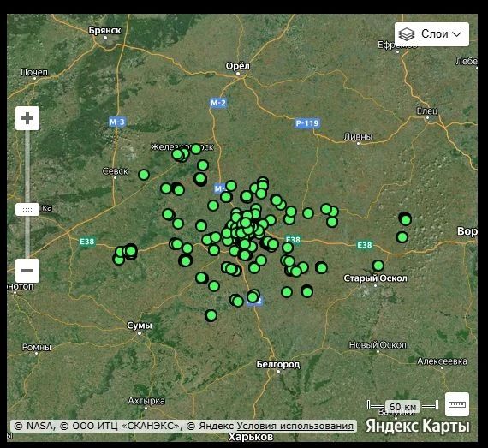Click the Харьков city label

coord(251,437)
